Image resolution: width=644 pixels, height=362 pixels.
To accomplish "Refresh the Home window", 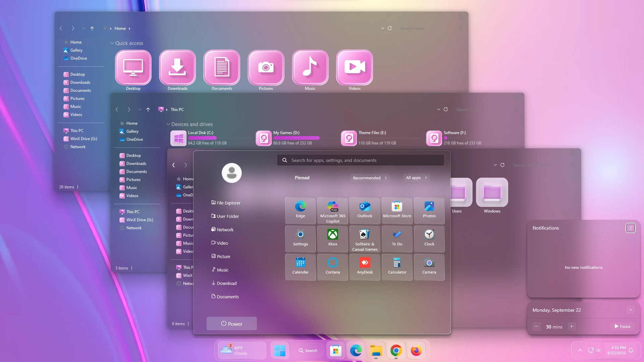I will (390, 28).
